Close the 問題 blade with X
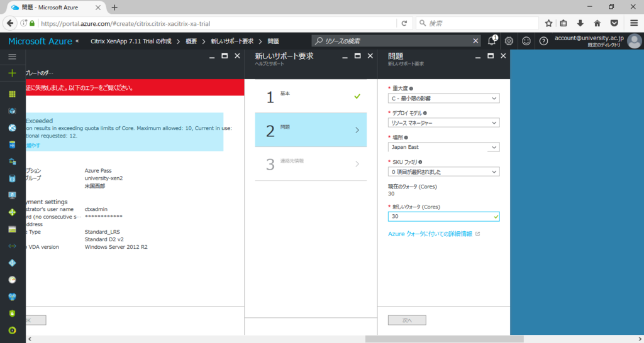644x343 pixels. click(x=503, y=56)
